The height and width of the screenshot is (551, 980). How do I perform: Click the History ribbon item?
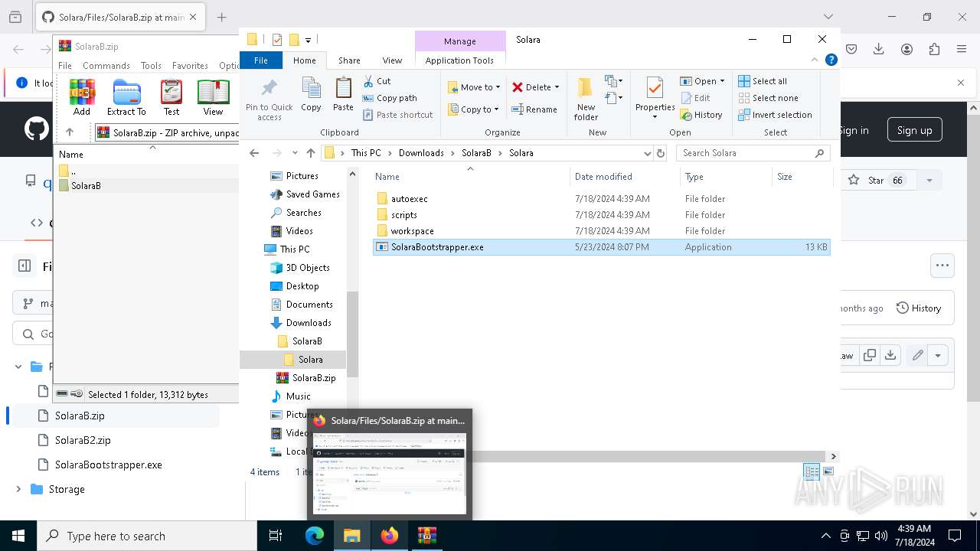701,115
